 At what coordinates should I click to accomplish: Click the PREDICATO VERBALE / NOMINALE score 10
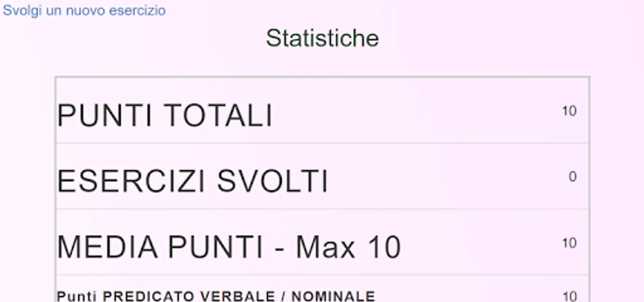tap(570, 296)
